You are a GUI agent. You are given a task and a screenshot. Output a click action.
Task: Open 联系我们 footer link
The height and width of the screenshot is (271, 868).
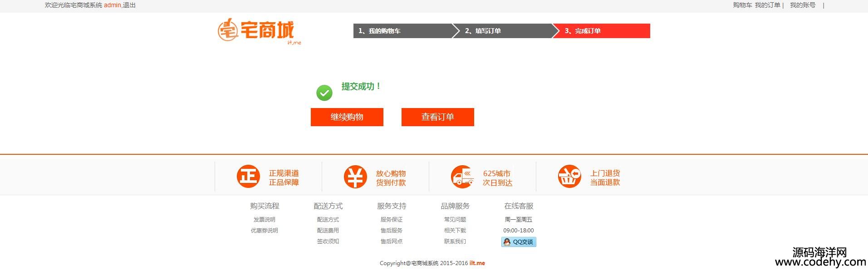[x=455, y=241]
